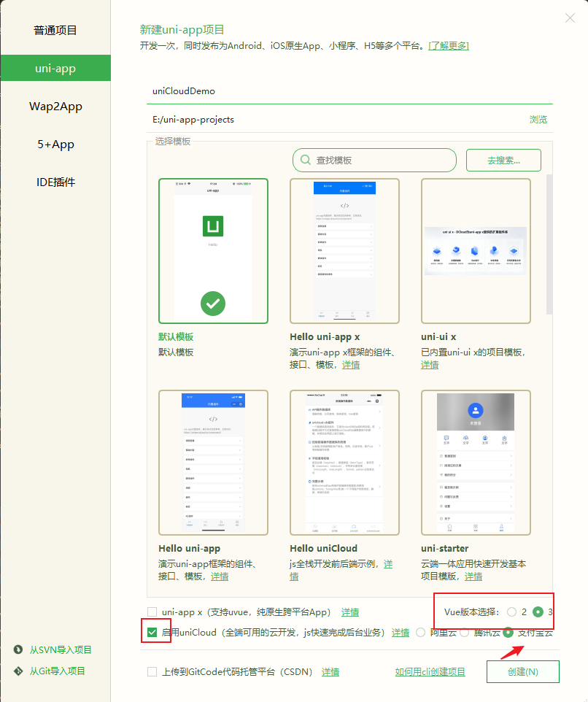The height and width of the screenshot is (702, 588).
Task: Open 详情 link next to uni-app x option
Action: 350,612
